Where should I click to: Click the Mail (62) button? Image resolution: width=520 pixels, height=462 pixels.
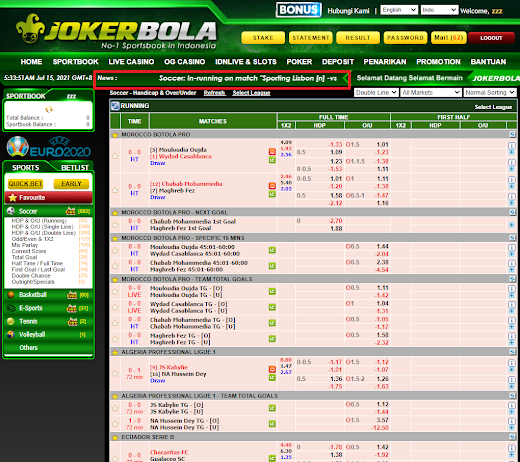[449, 38]
